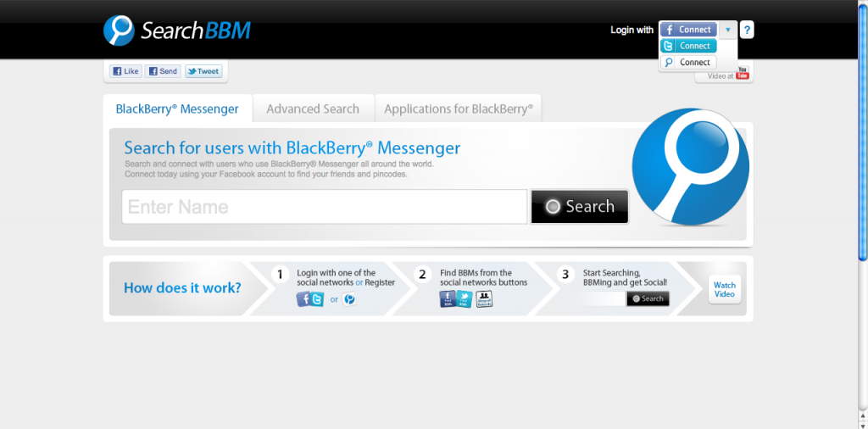
Task: Choose SearchBBM Connect login option
Action: point(688,62)
